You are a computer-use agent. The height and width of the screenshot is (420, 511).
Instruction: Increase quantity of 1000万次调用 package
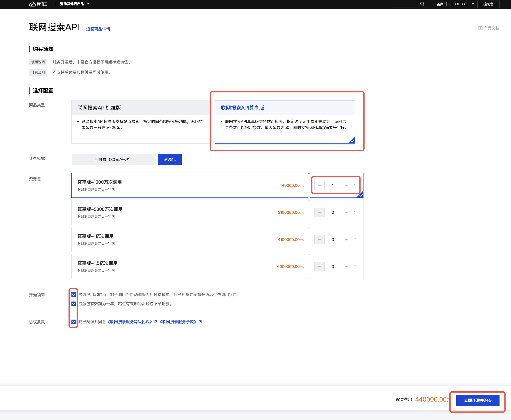[346, 185]
